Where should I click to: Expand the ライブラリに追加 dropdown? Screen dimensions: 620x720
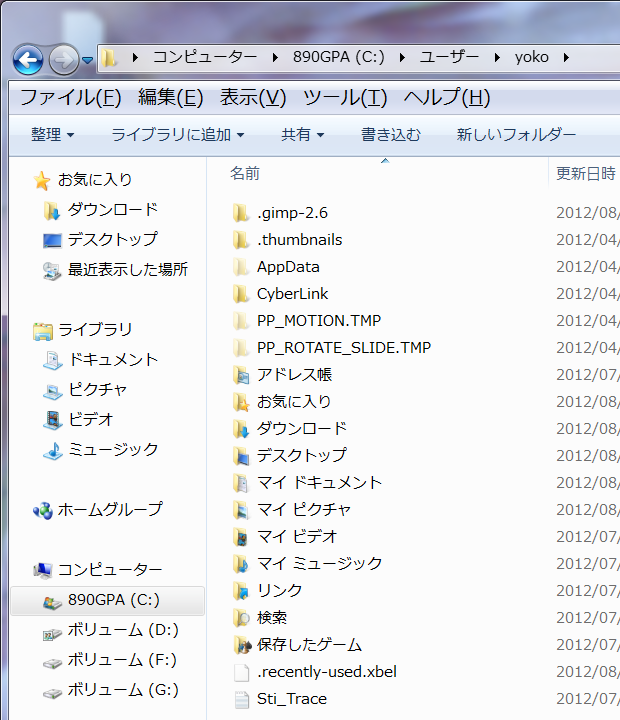click(177, 134)
